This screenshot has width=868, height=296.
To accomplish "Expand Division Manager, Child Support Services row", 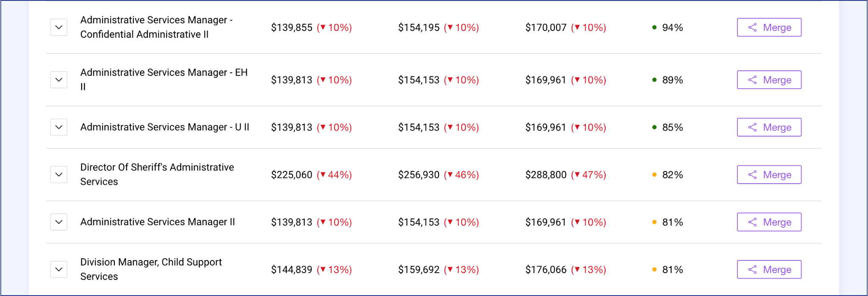I will [59, 270].
